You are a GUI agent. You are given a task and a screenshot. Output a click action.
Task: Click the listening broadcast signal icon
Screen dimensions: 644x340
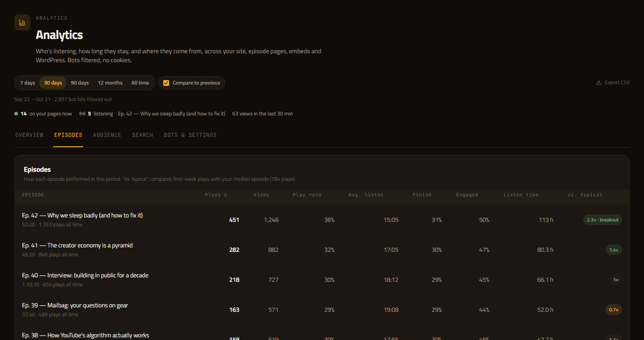(x=82, y=114)
